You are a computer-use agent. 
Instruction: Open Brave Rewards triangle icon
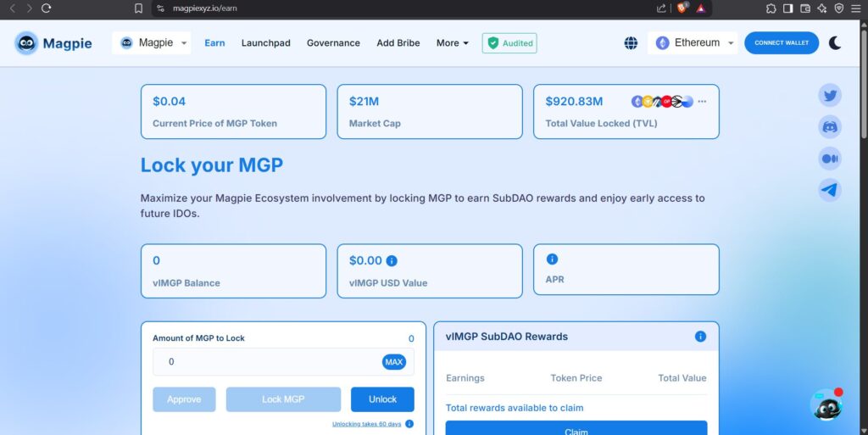[701, 8]
